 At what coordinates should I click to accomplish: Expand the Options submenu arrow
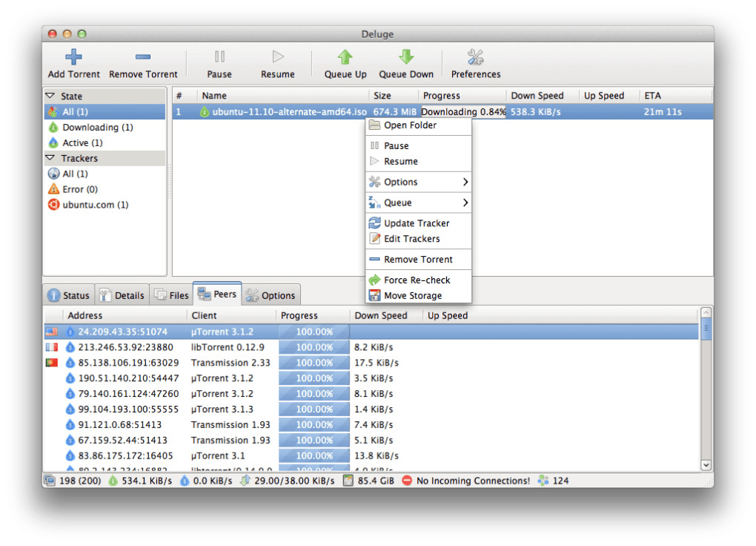(x=465, y=182)
